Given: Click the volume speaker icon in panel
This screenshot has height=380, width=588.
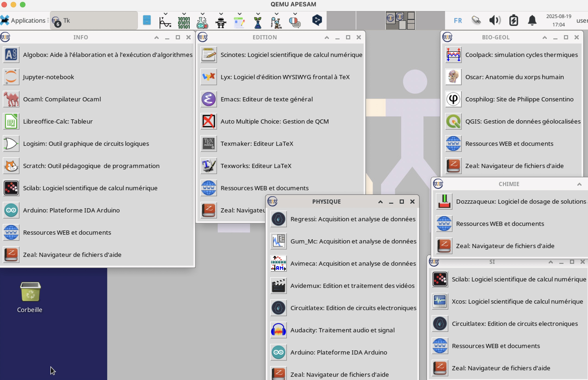Looking at the screenshot, I should pyautogui.click(x=495, y=20).
